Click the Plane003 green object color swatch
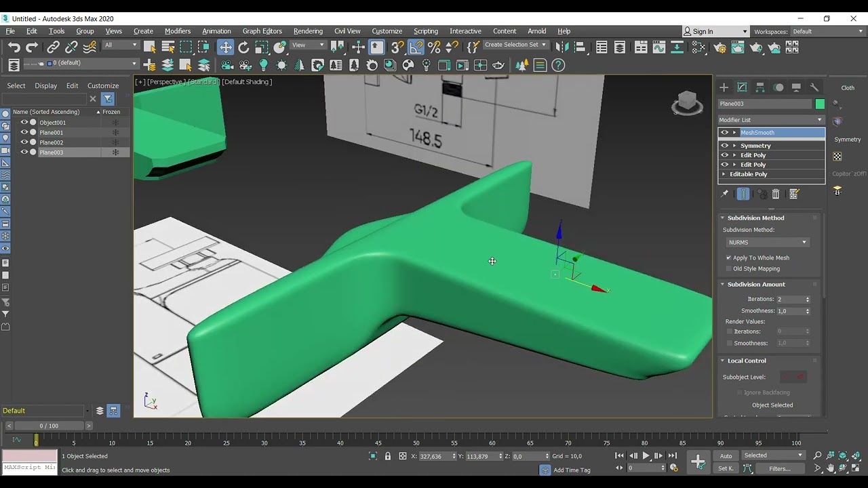 pyautogui.click(x=820, y=104)
